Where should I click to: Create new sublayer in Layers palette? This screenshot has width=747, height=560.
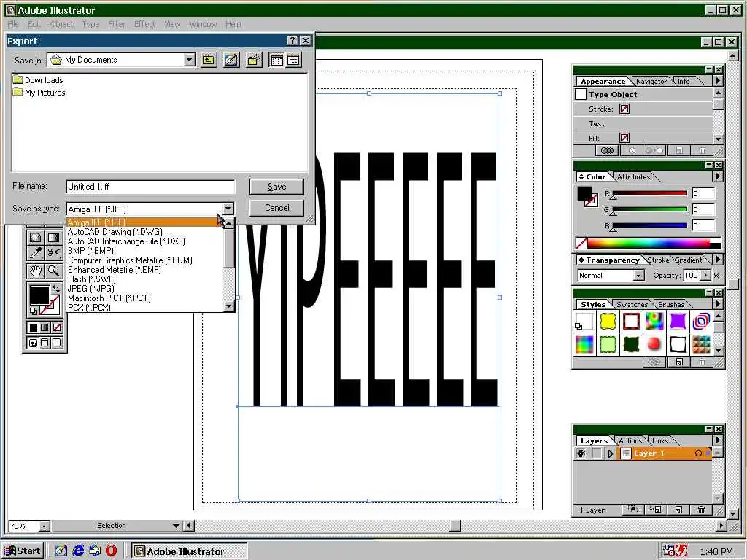point(656,510)
